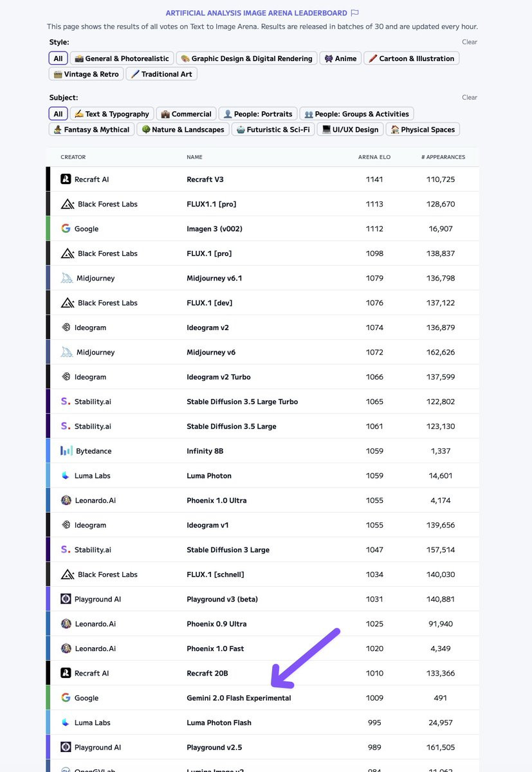Sort by the # Appearances column header
The height and width of the screenshot is (772, 532).
pos(443,157)
